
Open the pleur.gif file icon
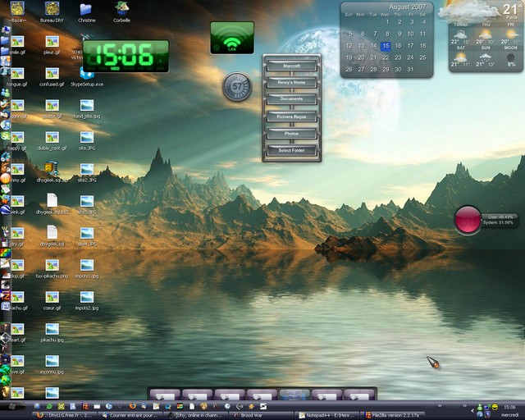click(x=52, y=45)
